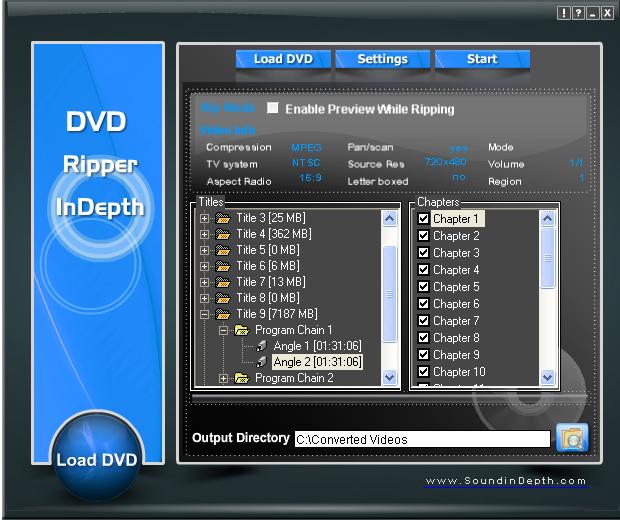Click Titles list scroll up arrow

pos(389,219)
